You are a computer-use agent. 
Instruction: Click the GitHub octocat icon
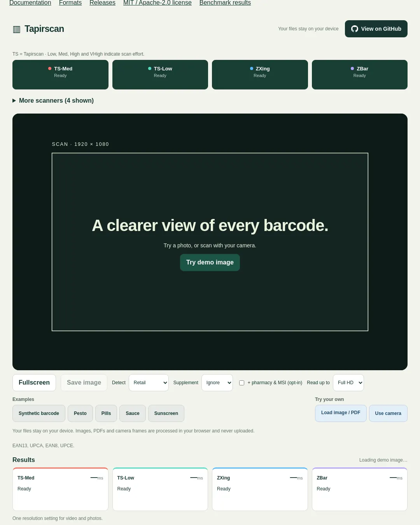click(355, 29)
